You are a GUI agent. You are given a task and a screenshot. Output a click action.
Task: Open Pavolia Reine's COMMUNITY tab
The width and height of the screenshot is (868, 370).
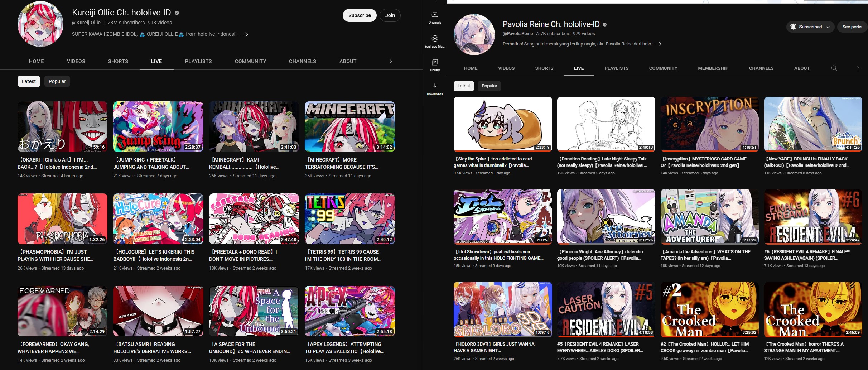pyautogui.click(x=663, y=68)
